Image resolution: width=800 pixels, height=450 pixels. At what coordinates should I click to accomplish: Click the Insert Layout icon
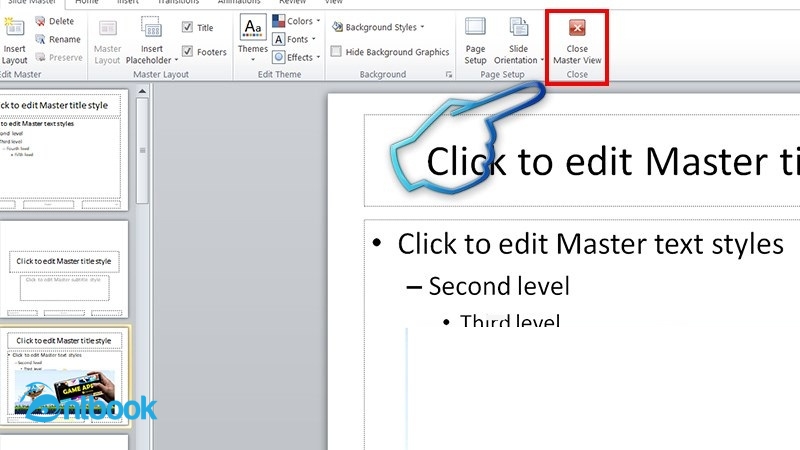tap(14, 28)
